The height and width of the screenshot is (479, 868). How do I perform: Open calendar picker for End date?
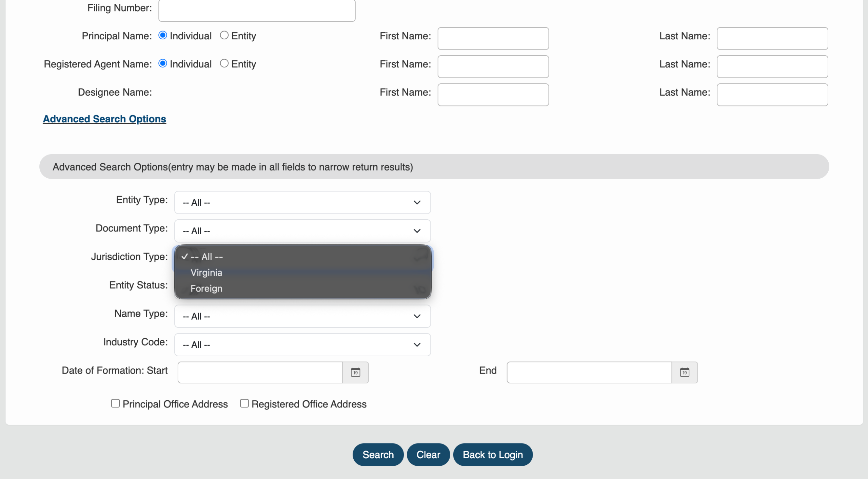pos(685,372)
